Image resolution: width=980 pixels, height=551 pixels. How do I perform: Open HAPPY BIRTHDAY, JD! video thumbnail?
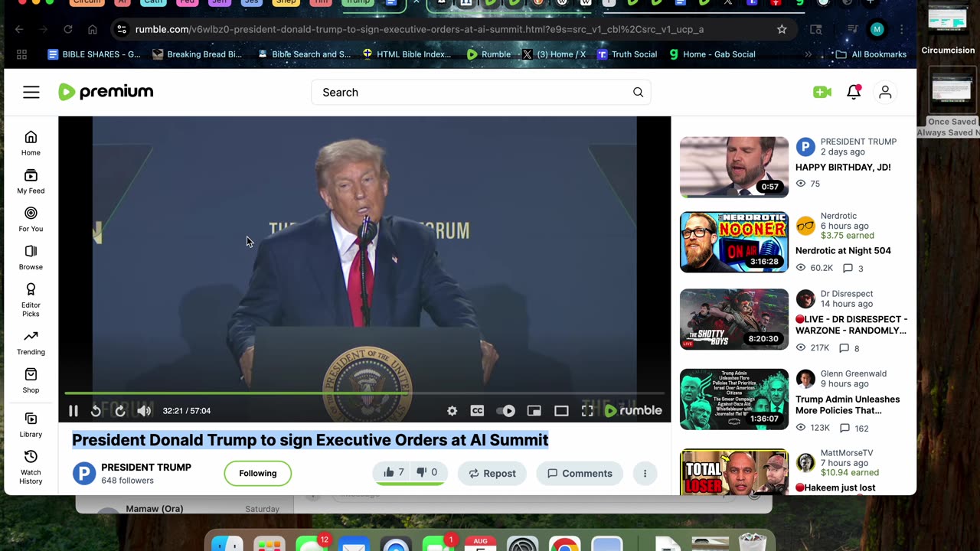tap(734, 167)
